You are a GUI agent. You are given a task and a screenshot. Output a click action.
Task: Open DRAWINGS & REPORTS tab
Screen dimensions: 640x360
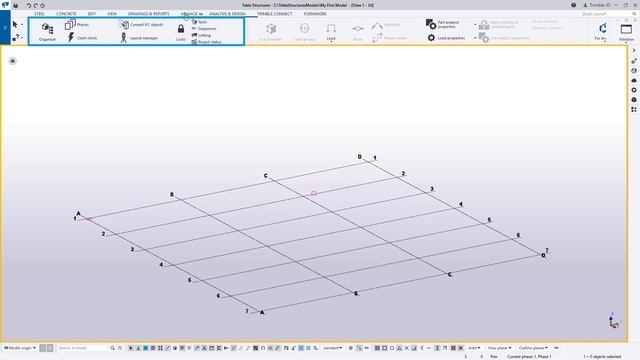pyautogui.click(x=149, y=14)
